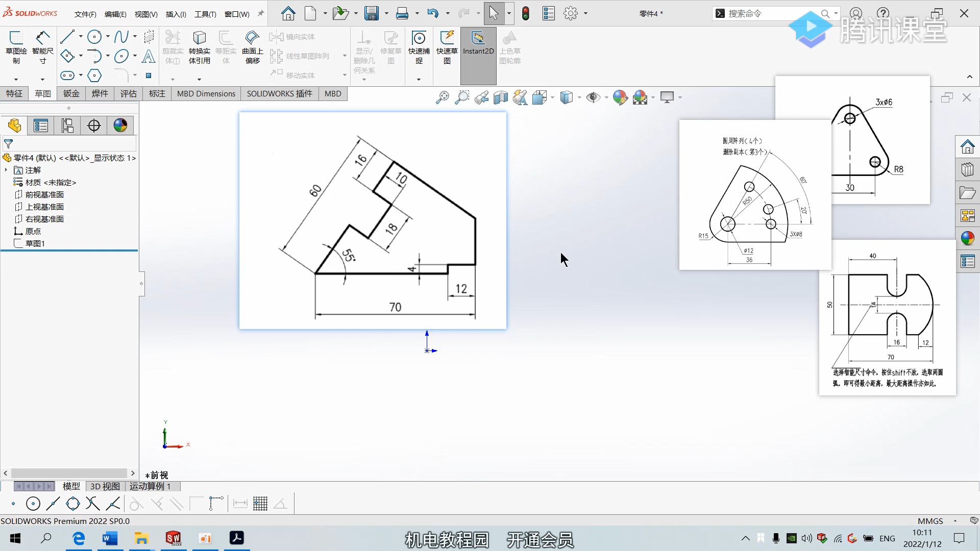Click the feature tree horizontal scrollbar
The width and height of the screenshot is (980, 551).
click(69, 473)
